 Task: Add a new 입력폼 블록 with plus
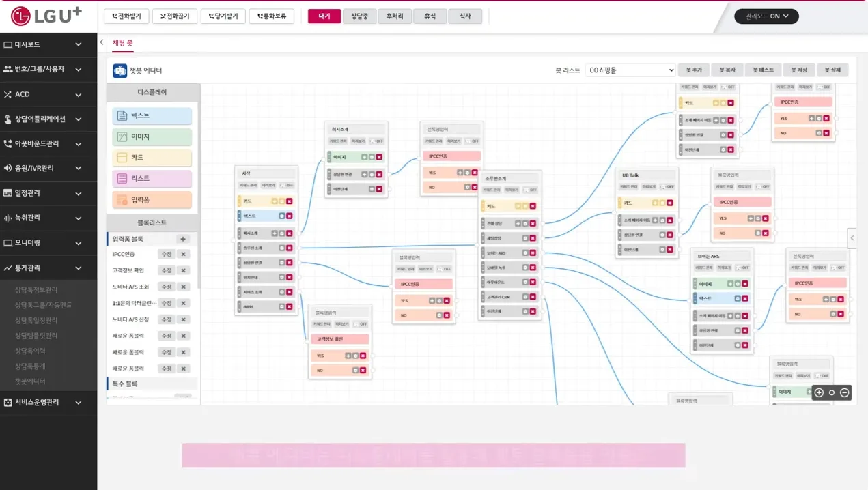click(182, 239)
